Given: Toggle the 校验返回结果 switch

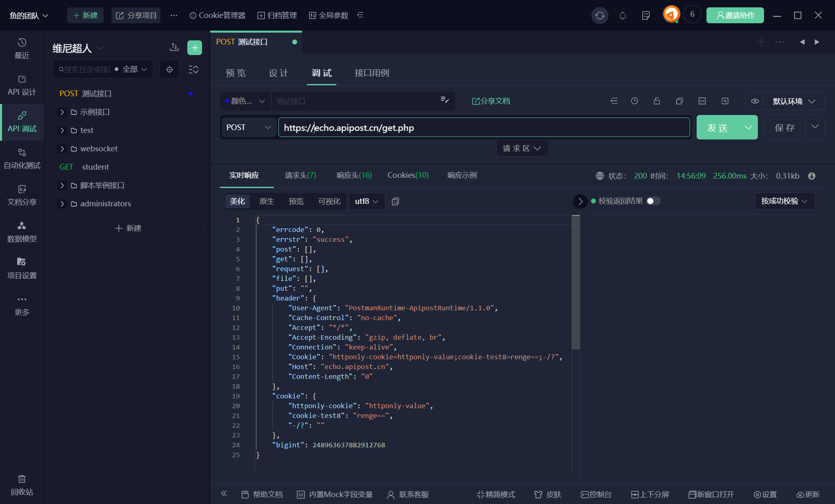Looking at the screenshot, I should 653,201.
